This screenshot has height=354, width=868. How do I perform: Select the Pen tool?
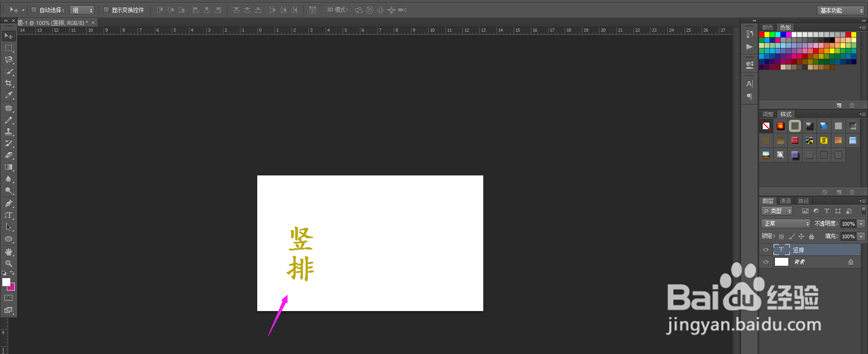click(x=9, y=203)
